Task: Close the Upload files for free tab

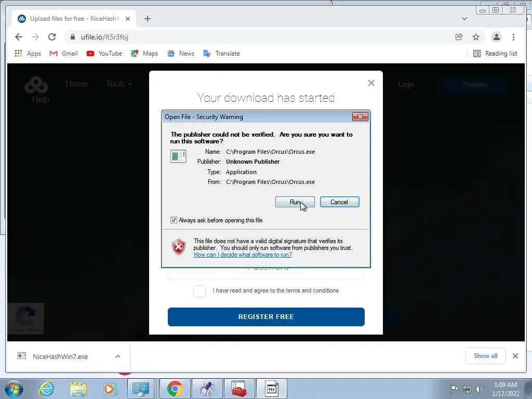Action: [128, 19]
